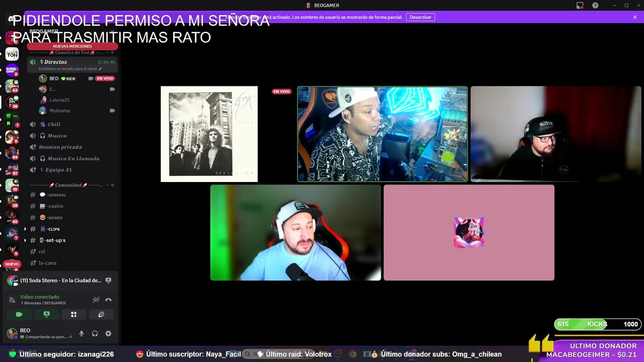Open the Discord home icon
This screenshot has width=644, height=362.
11,19
